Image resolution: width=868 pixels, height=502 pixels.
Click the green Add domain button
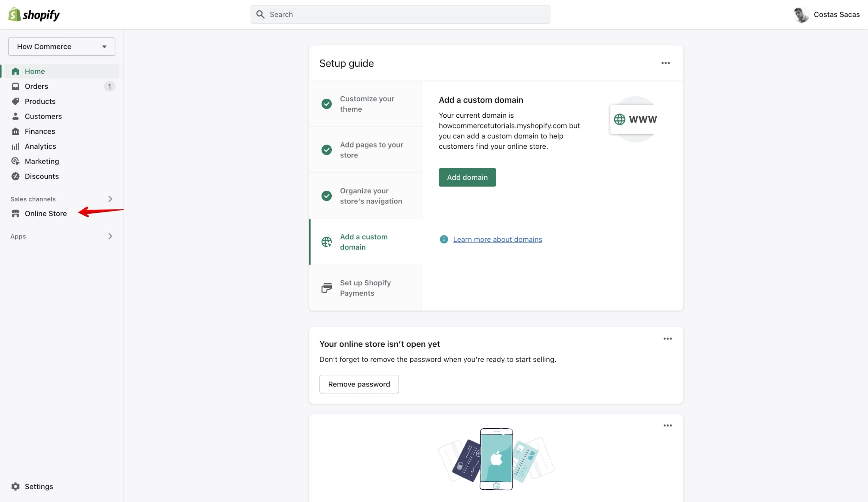coord(467,177)
